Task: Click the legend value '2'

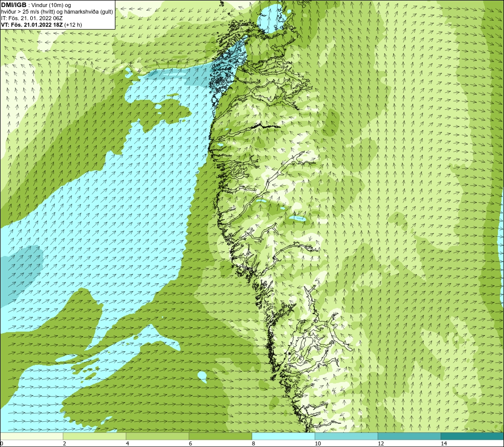Action: pos(65,443)
